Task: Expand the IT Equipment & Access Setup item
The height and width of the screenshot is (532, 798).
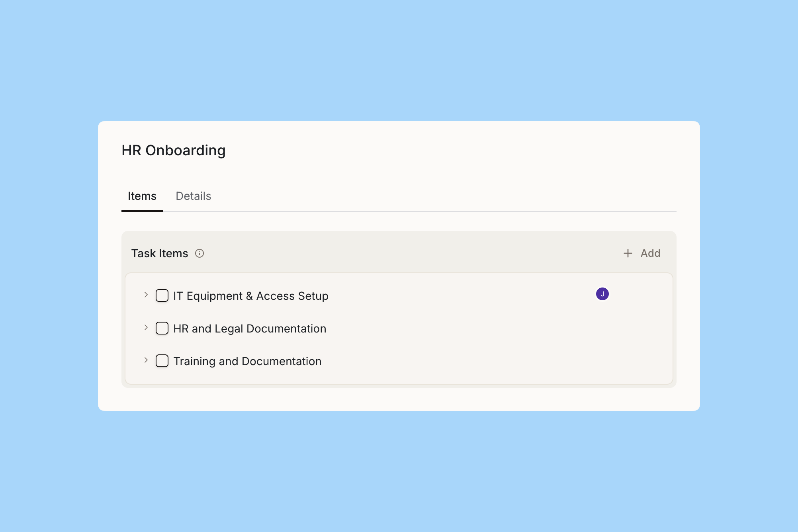Action: coord(146,295)
